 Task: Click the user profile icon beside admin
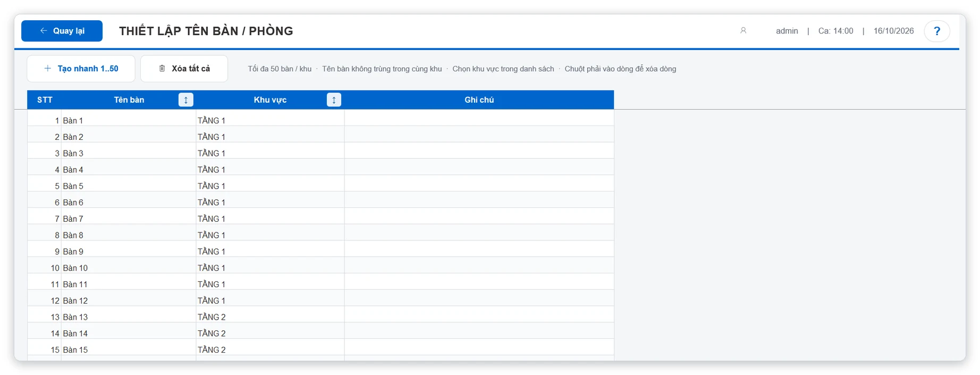click(743, 31)
